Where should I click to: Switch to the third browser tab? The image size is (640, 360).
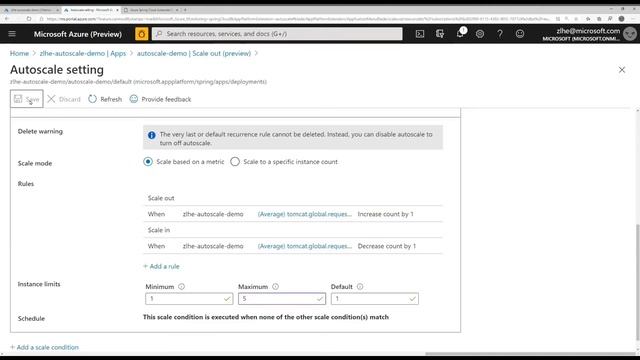[x=151, y=9]
